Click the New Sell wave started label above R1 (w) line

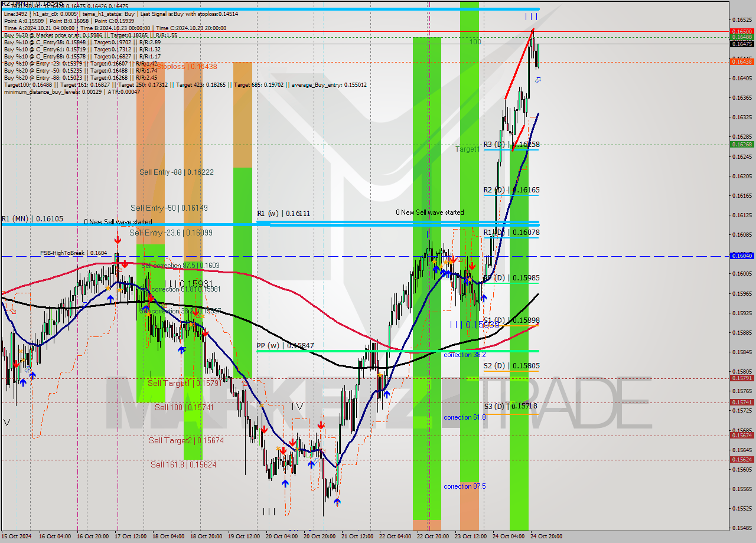pyautogui.click(x=429, y=212)
